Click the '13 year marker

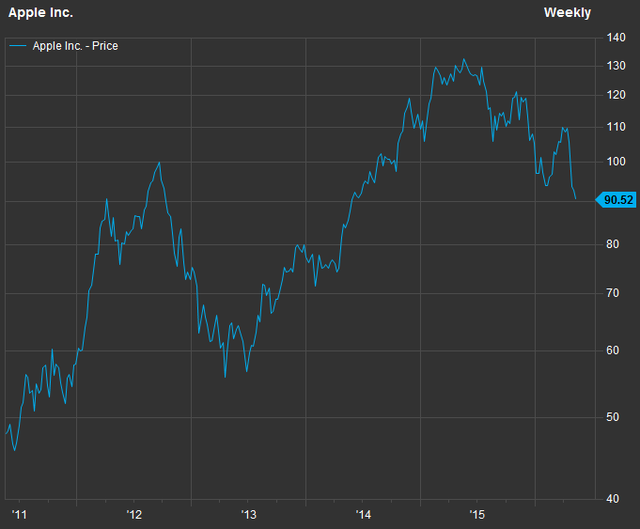point(248,515)
